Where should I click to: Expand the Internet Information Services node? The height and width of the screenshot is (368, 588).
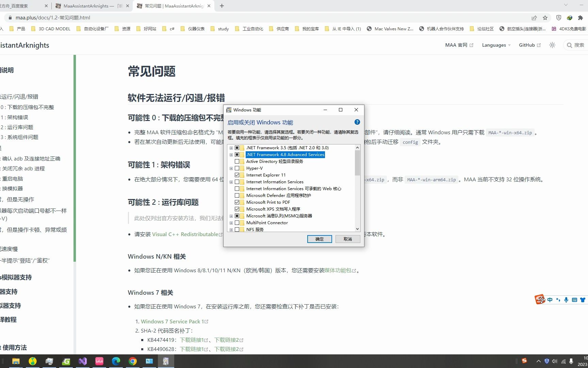coord(231,182)
